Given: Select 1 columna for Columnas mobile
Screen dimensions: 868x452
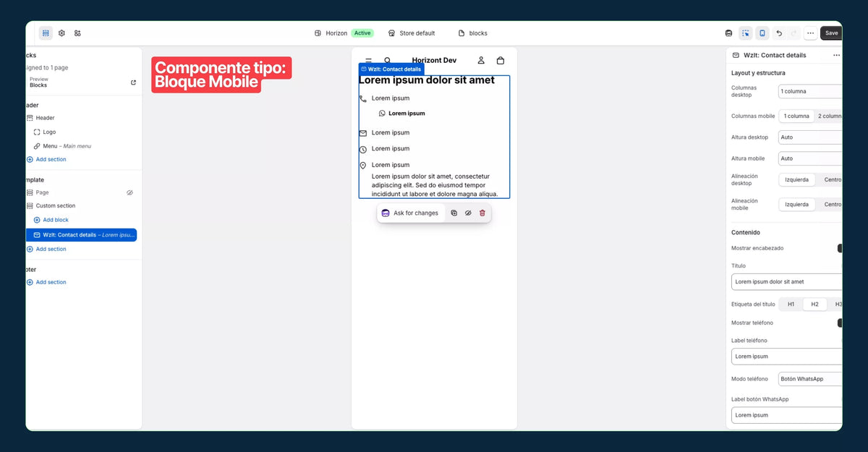Looking at the screenshot, I should (796, 116).
